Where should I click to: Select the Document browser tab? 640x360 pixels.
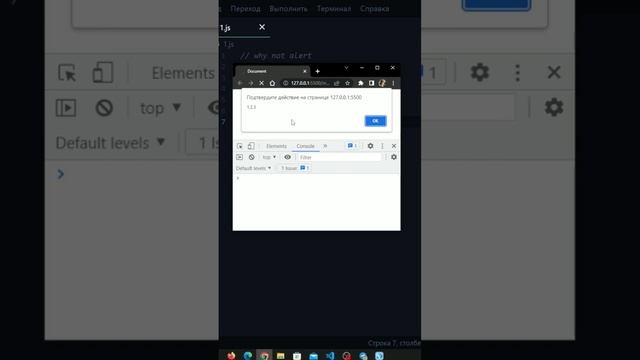coord(269,71)
